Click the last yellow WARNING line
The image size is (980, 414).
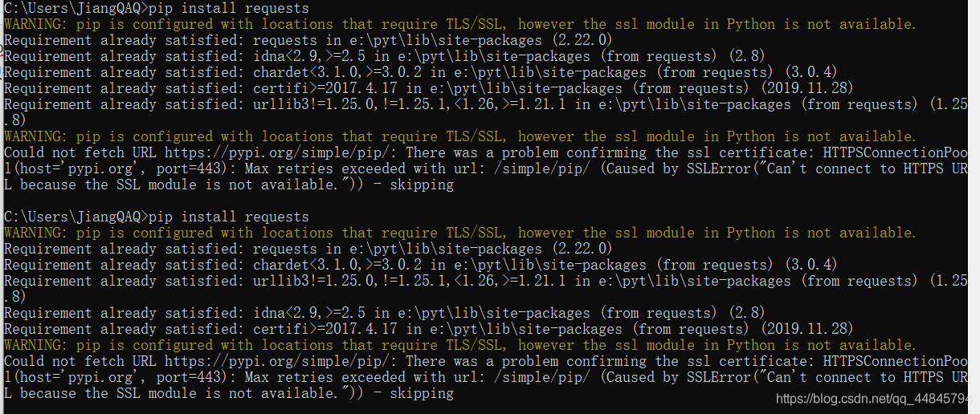459,345
